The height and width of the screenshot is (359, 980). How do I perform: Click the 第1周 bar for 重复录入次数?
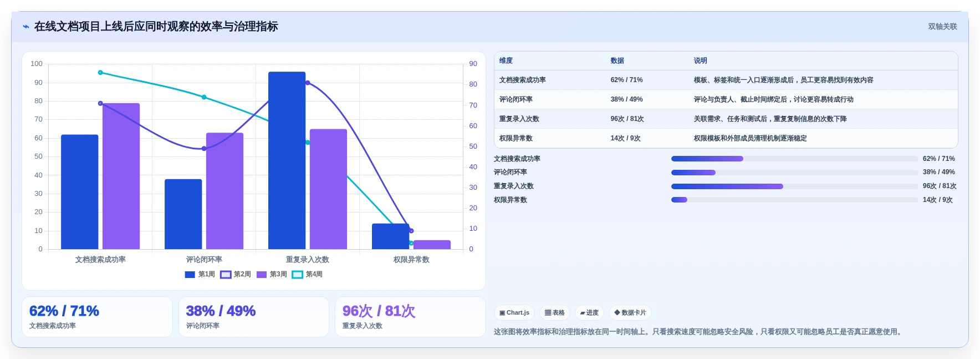click(x=287, y=160)
